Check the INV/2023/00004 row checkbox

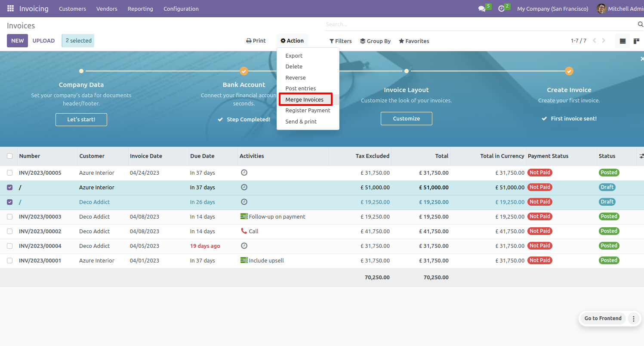click(x=9, y=246)
